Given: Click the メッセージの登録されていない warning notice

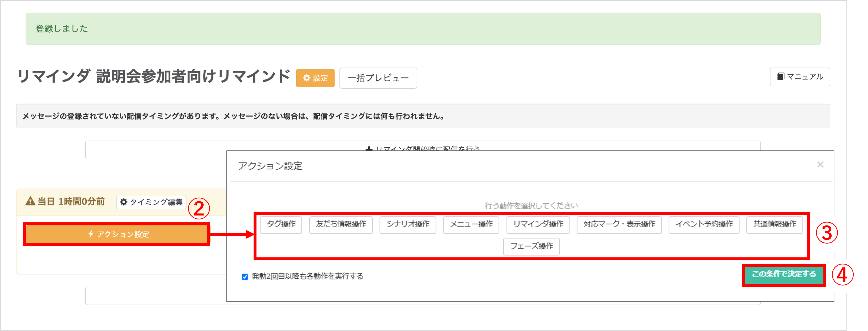Looking at the screenshot, I should click(x=423, y=116).
